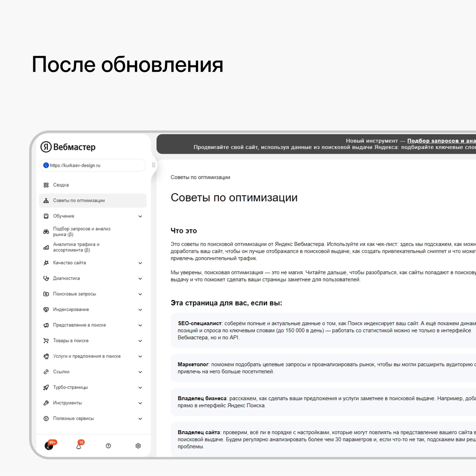Click the Советы по оптимизации icon
The image size is (476, 476).
click(x=46, y=201)
